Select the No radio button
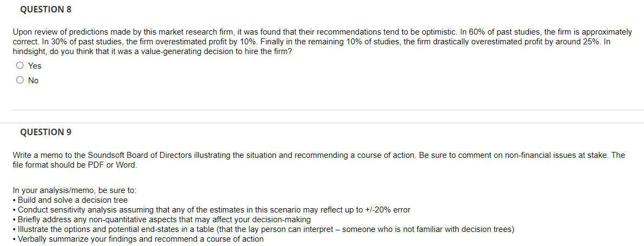Image resolution: width=644 pixels, height=246 pixels. [19, 81]
